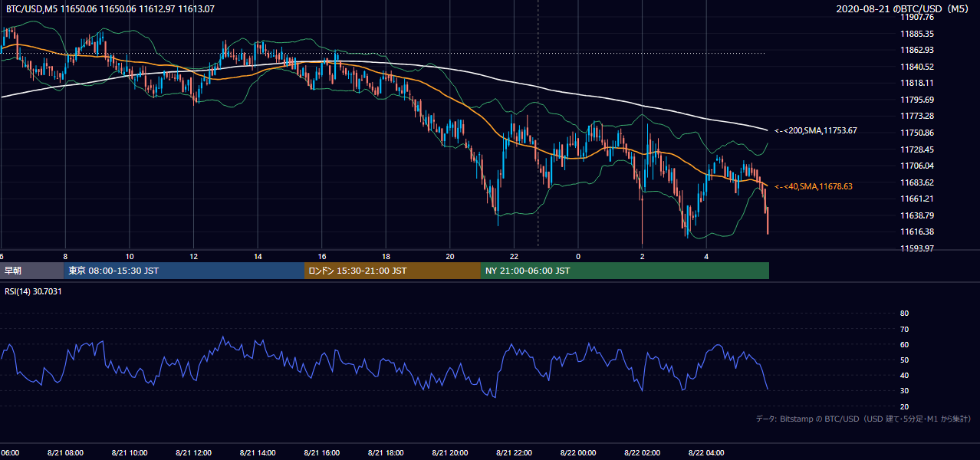Click the hour 18 tick under the price chart
This screenshot has height=460, width=980.
[x=386, y=256]
